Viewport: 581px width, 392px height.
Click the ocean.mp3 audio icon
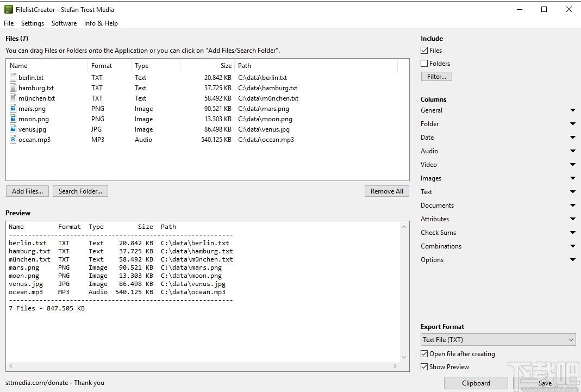click(x=13, y=139)
